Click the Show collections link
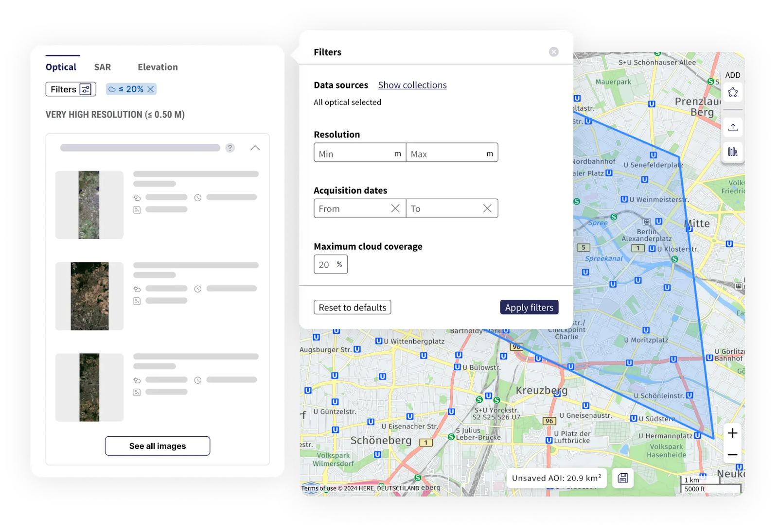The image size is (778, 532). coord(412,85)
